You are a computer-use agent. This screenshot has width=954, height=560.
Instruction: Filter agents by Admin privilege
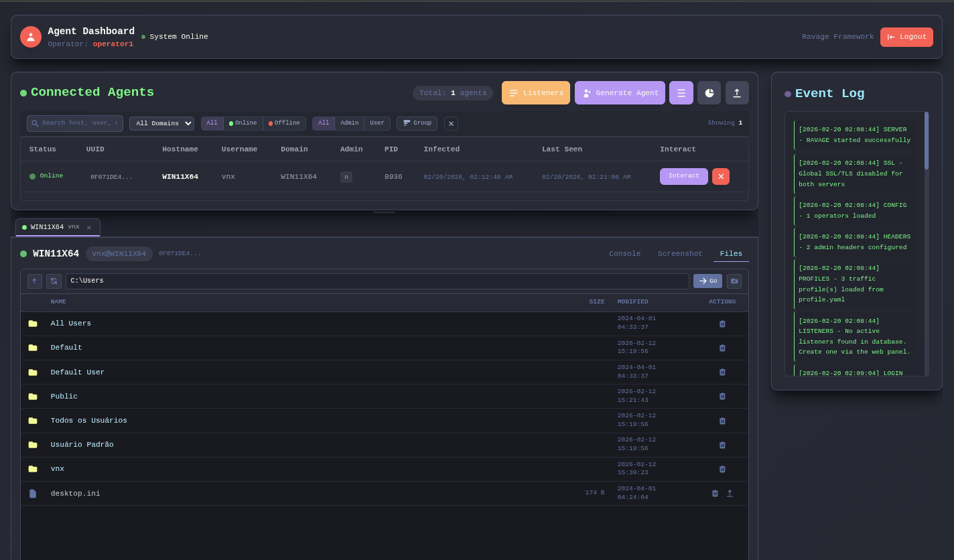tap(350, 123)
